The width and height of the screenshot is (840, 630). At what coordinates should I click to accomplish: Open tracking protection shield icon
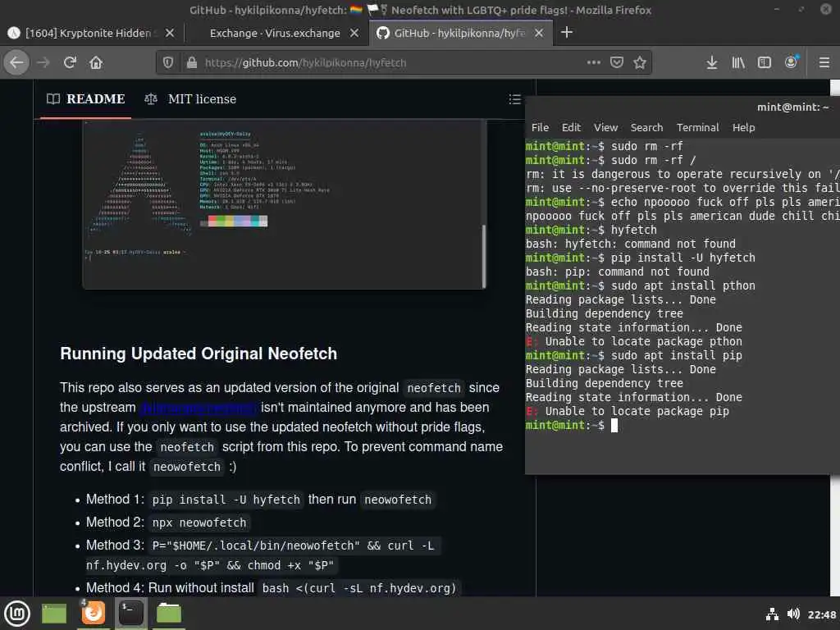tap(168, 62)
